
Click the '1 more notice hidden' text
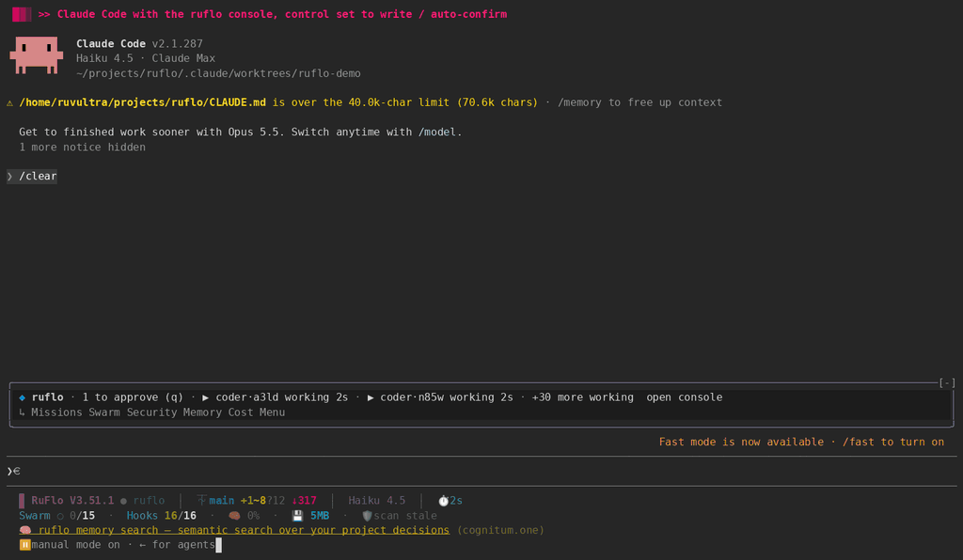[83, 148]
